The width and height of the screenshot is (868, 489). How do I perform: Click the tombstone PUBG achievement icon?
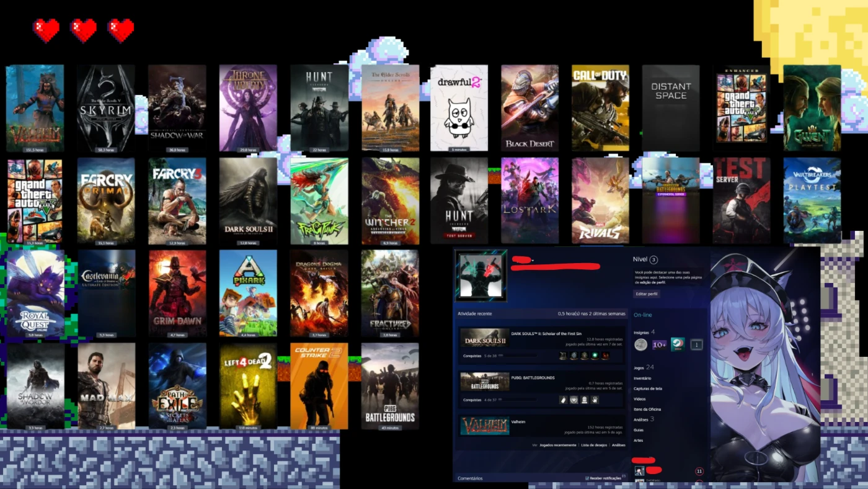pos(584,400)
